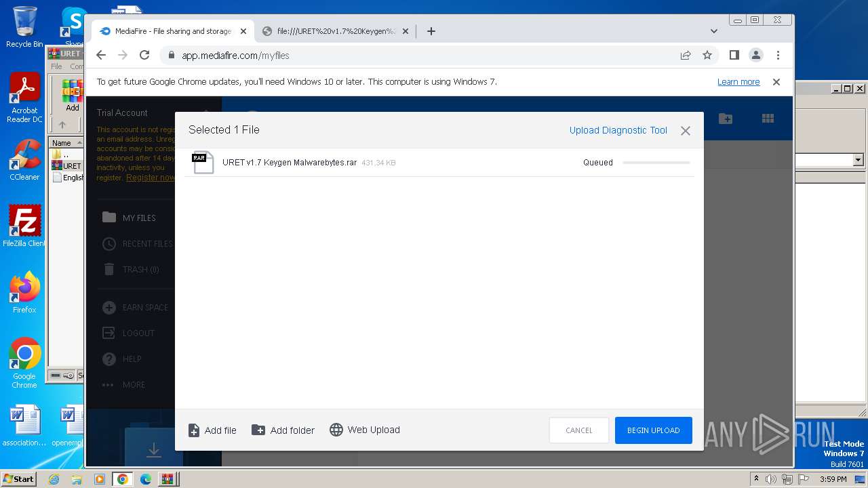Click the Queued upload progress bar

[656, 163]
